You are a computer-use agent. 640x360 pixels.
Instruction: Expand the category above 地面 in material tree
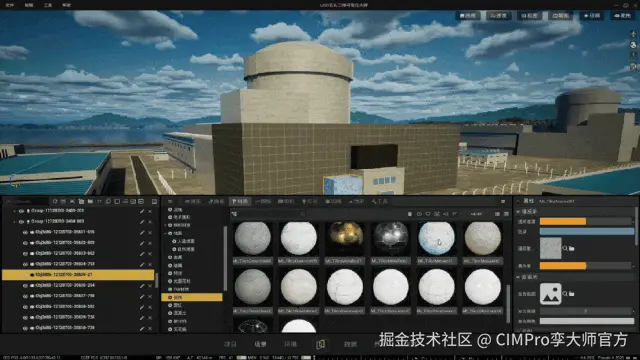tap(166, 225)
